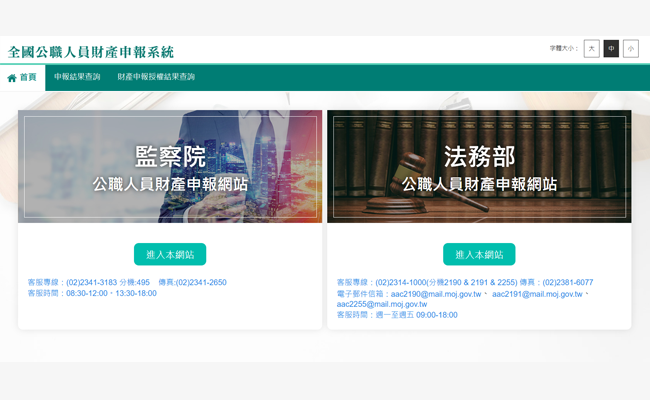Click the 法務部 banner image
650x400 pixels.
click(x=479, y=166)
